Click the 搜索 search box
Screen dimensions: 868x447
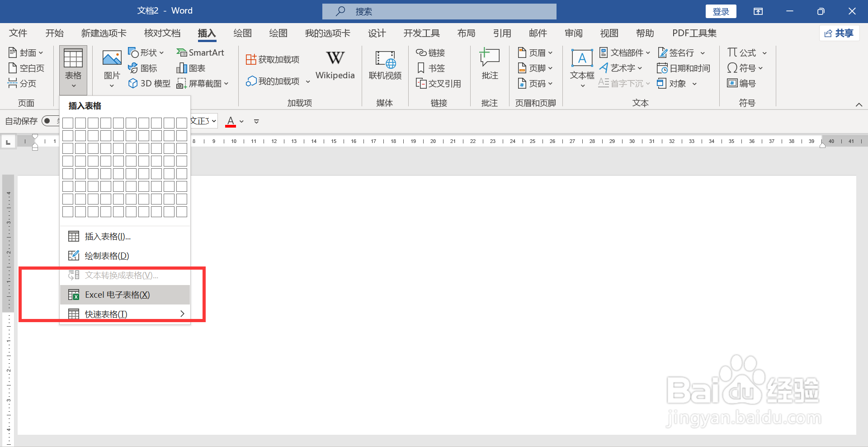pyautogui.click(x=439, y=11)
